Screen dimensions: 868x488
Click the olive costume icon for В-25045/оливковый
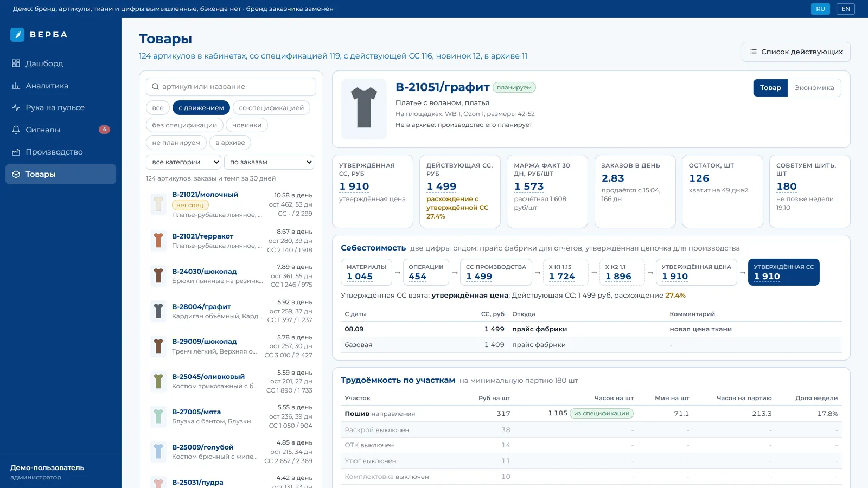coord(158,381)
